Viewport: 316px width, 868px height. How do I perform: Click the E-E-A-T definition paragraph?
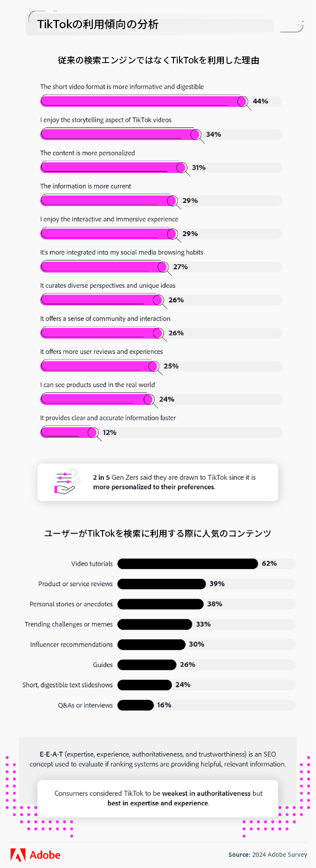pyautogui.click(x=158, y=759)
